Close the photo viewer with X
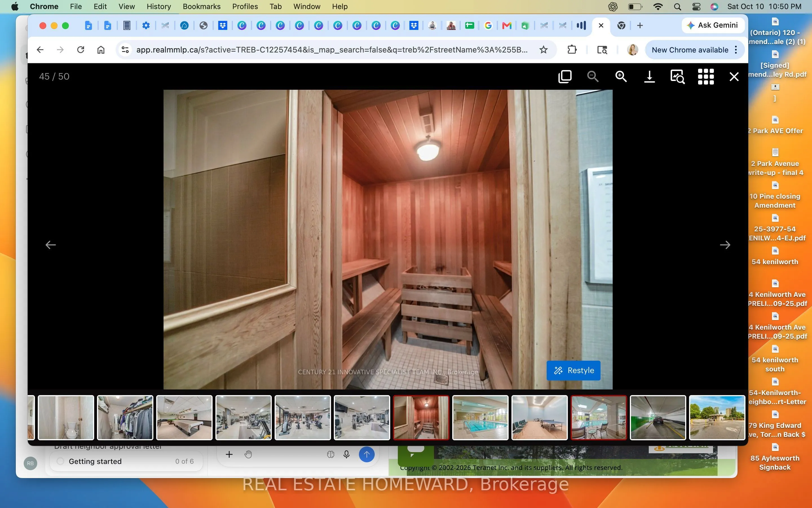The image size is (812, 508). 734,76
